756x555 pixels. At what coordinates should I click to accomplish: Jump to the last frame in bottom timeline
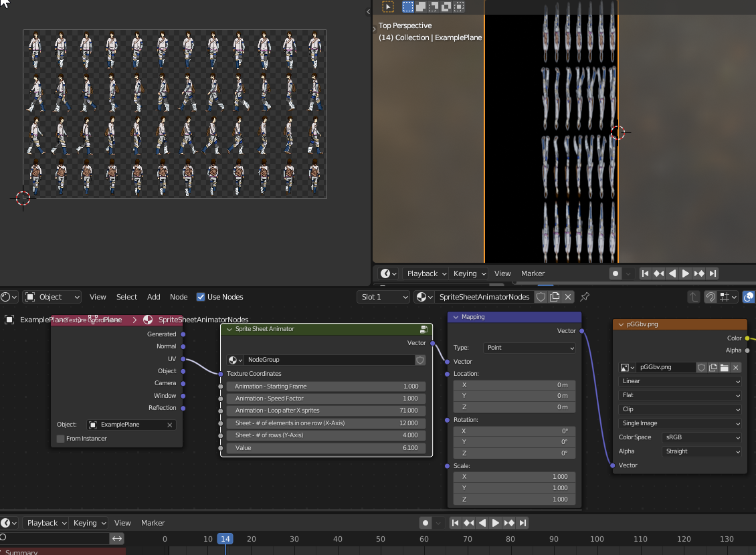click(x=523, y=523)
